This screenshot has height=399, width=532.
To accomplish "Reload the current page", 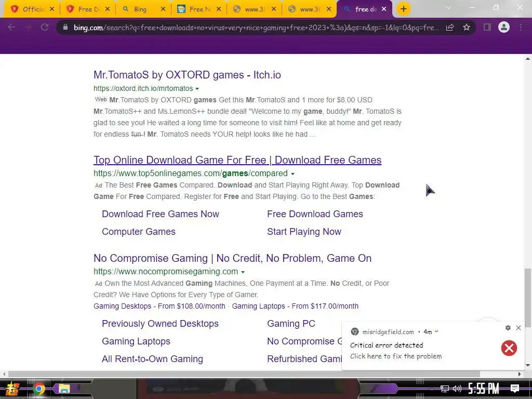I will (x=45, y=27).
